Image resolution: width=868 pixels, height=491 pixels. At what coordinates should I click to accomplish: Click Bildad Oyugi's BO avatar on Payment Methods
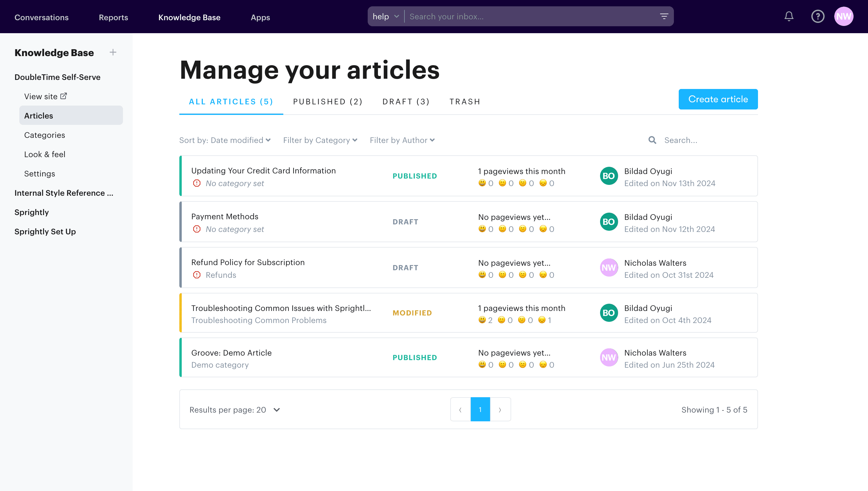point(609,222)
